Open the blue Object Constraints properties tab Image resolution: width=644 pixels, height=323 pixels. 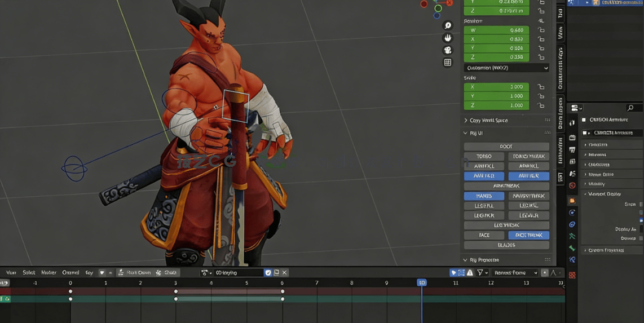[x=572, y=224]
